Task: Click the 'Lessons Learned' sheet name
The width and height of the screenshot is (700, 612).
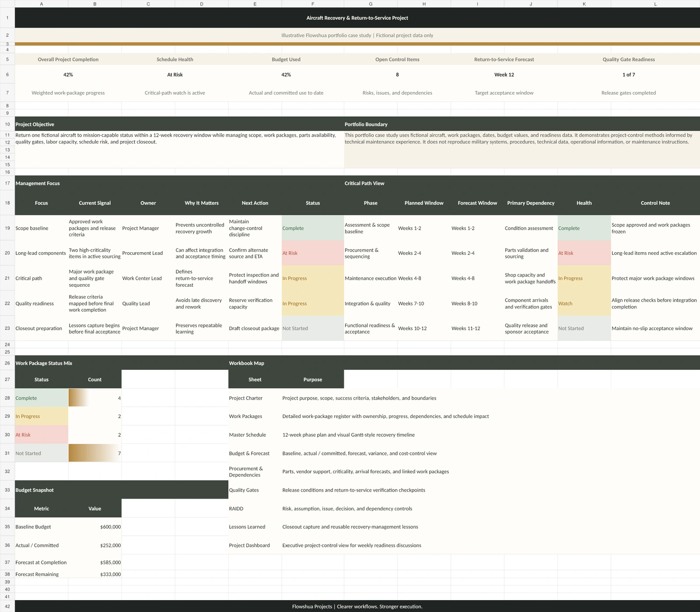Action: point(247,527)
